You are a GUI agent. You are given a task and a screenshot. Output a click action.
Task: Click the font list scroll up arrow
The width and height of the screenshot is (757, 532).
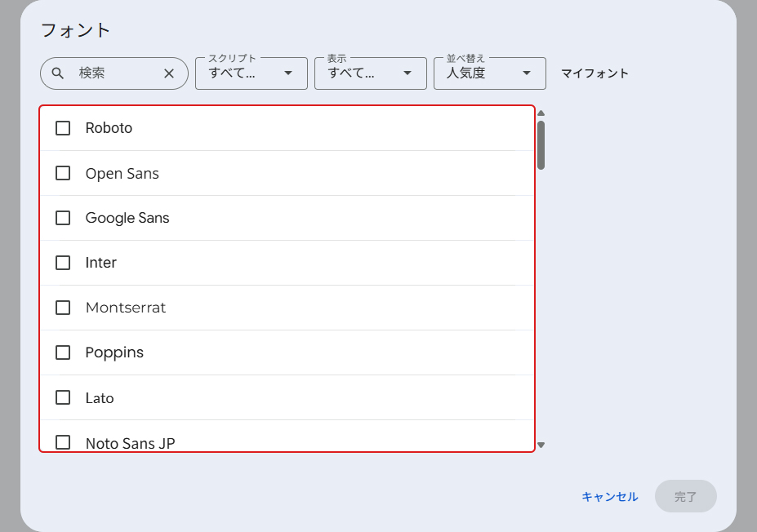(x=541, y=113)
